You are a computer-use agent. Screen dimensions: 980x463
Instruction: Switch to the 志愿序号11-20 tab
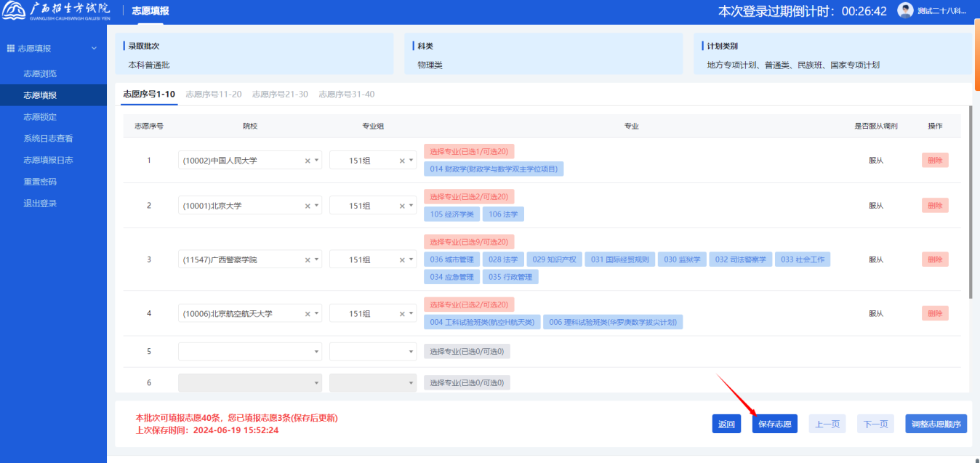(x=214, y=94)
